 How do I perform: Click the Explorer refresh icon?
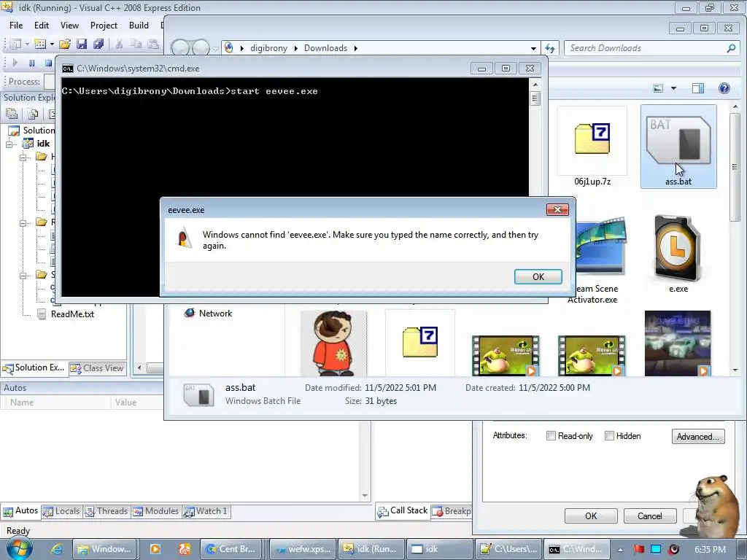[x=550, y=48]
